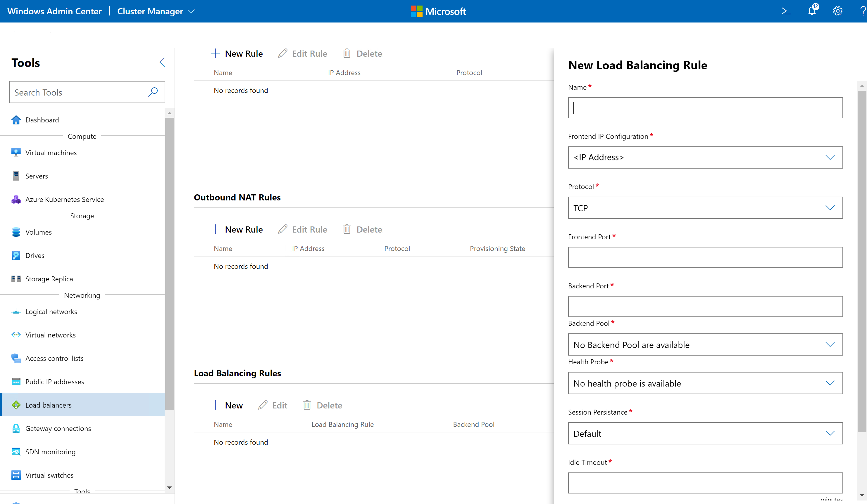Screen dimensions: 867x504
Task: Open the Frontend IP Configuration dropdown
Action: tap(705, 157)
